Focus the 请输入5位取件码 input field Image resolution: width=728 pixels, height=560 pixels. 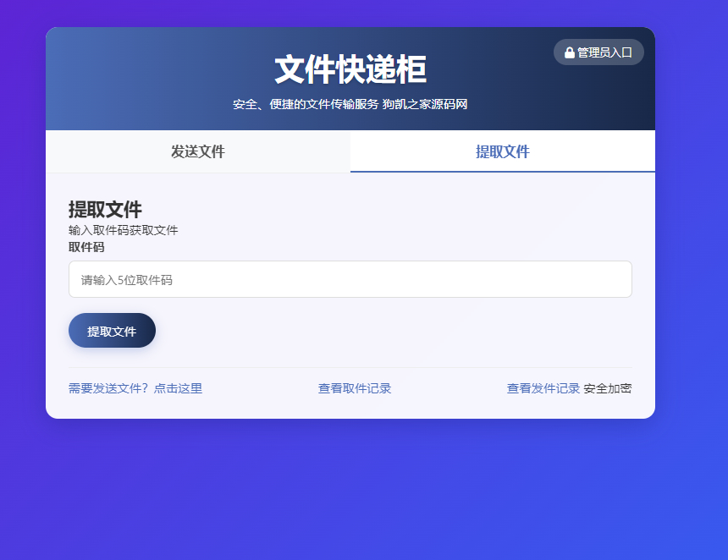pos(350,279)
